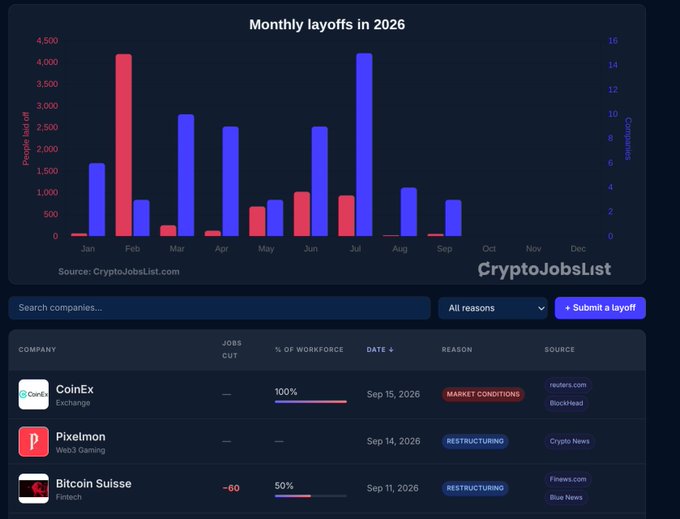This screenshot has height=519, width=680.
Task: Click Pixelmon's Restructuring reason tag
Action: (x=475, y=441)
